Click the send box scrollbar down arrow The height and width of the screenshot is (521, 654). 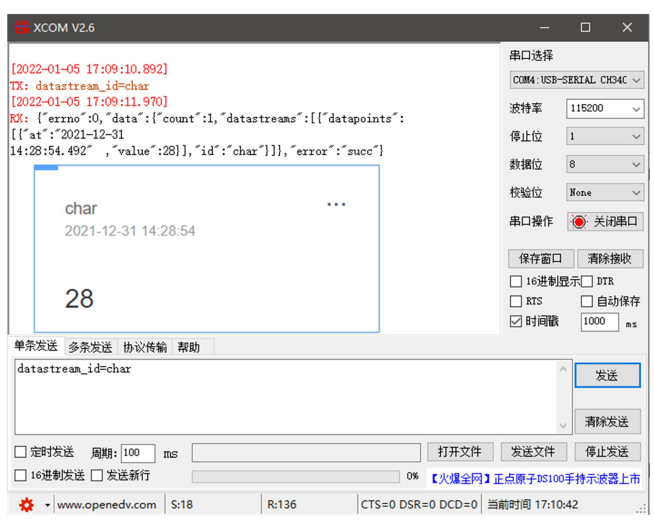(x=563, y=425)
